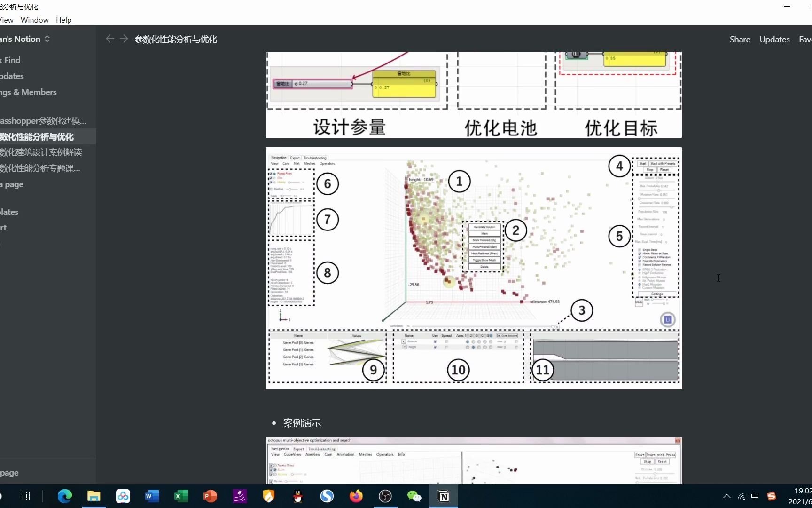Open Microsoft Word from taskbar
Viewport: 812px width, 508px height.
[x=152, y=496]
